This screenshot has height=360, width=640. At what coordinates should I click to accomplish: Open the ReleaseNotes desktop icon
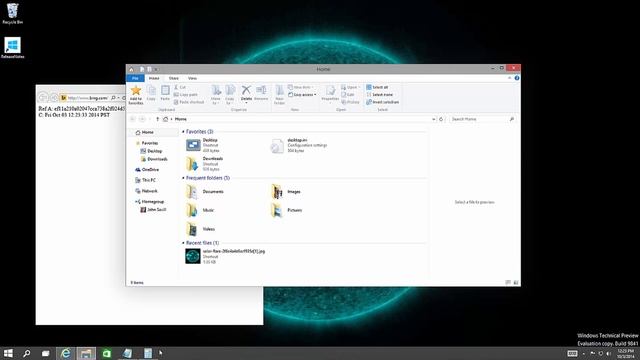pos(13,48)
